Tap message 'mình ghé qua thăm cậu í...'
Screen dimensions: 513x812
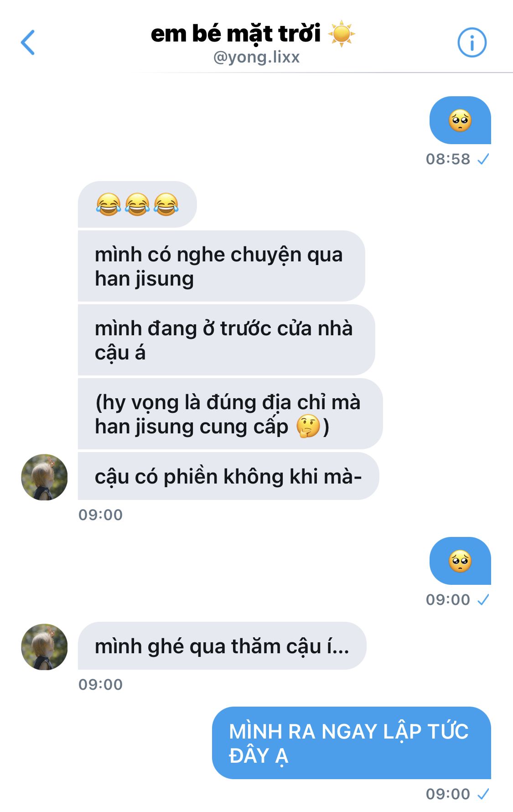pos(222,646)
